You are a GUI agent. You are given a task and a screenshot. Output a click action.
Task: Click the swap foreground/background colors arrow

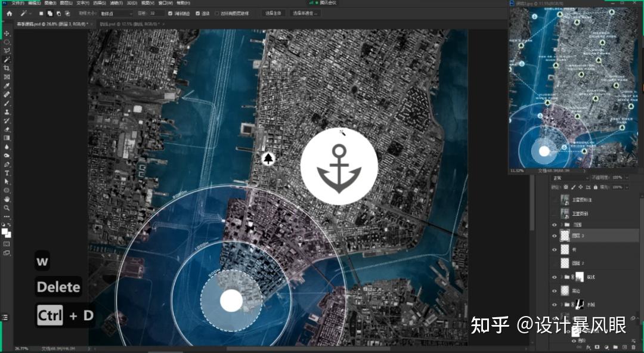tap(10, 226)
